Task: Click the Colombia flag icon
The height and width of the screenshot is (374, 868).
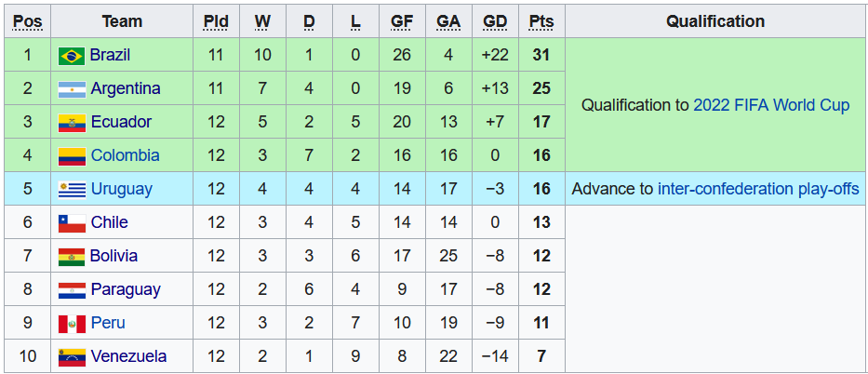Action: (72, 156)
